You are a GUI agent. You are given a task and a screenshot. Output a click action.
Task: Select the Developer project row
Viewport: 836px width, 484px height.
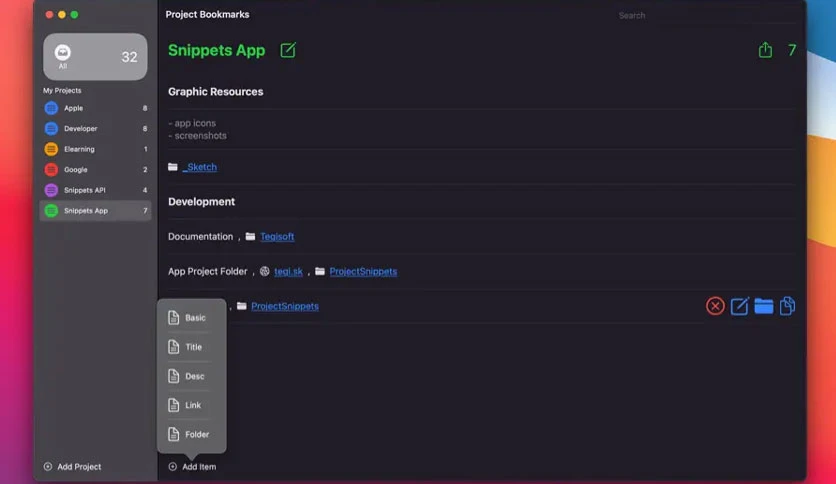point(95,128)
